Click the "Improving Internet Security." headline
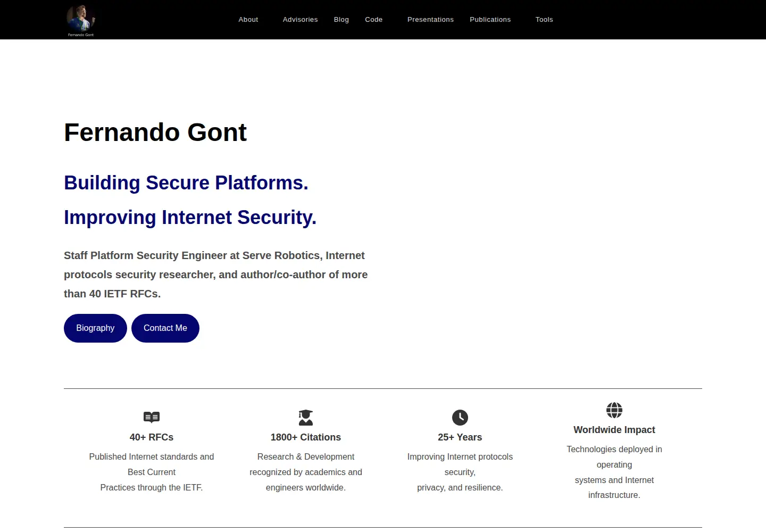766x532 pixels. click(190, 218)
